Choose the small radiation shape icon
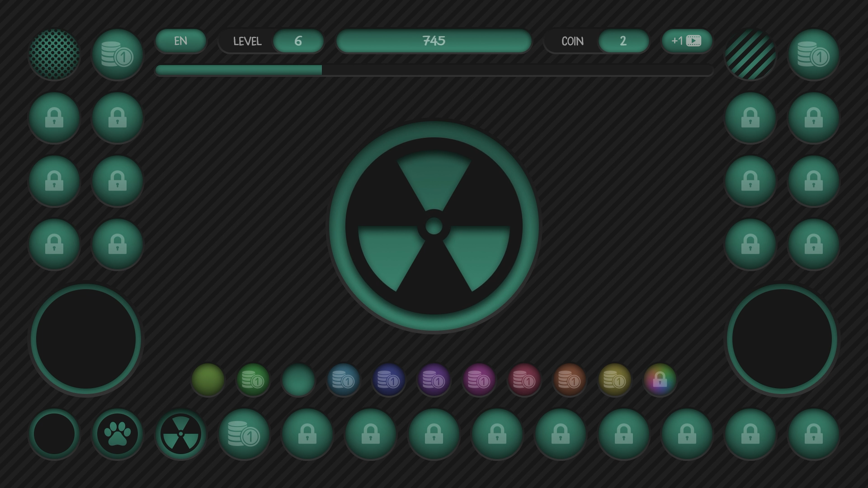 (181, 434)
